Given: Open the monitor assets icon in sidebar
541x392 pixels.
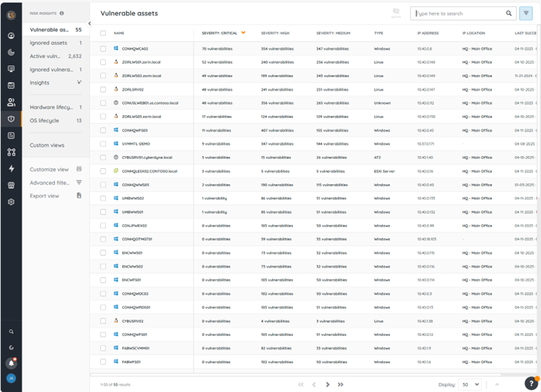Looking at the screenshot, I should 11,68.
